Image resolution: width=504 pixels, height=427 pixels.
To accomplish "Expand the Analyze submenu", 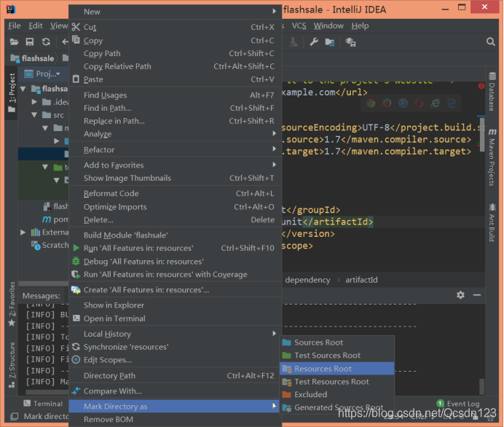I will (x=176, y=134).
